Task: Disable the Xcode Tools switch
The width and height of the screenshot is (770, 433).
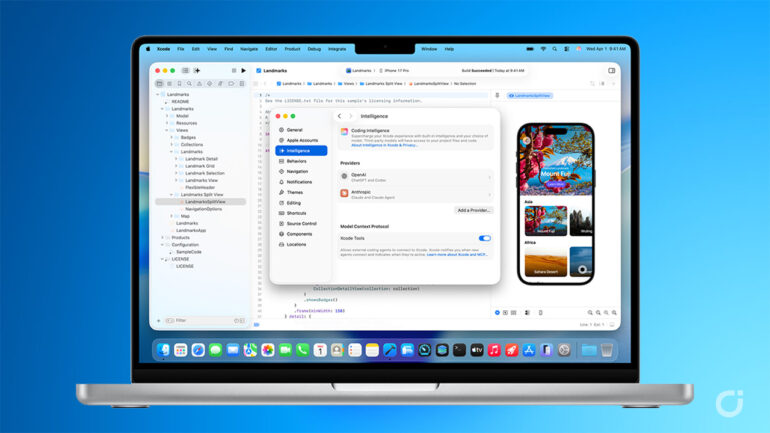Action: pos(485,238)
